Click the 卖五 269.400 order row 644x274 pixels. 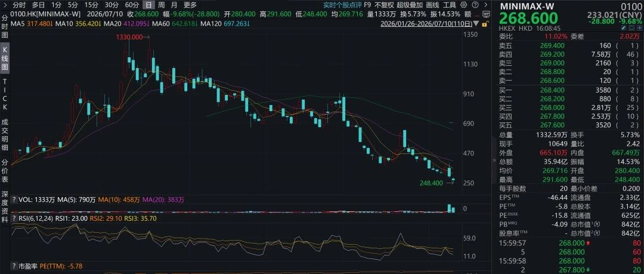[571, 45]
